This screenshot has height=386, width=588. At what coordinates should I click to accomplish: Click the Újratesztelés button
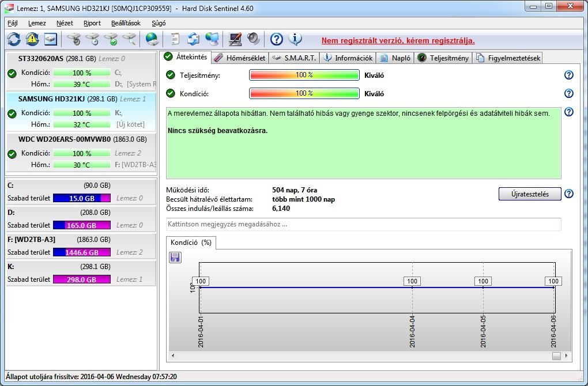pos(530,194)
